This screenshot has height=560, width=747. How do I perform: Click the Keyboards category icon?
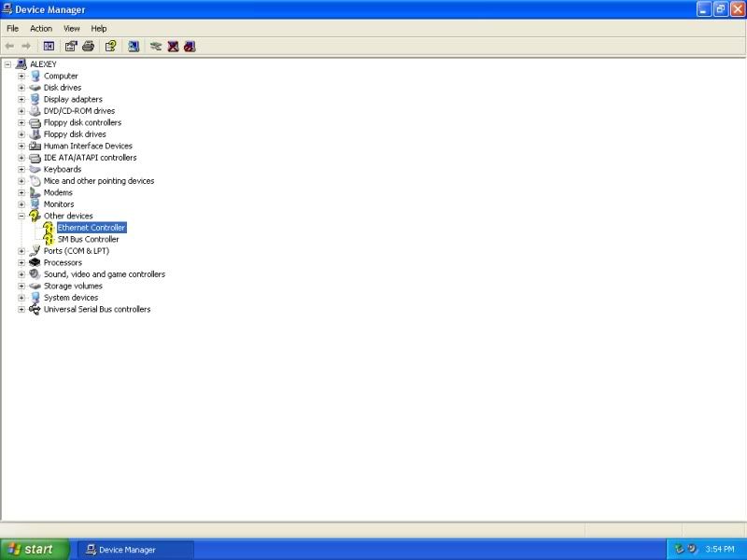pyautogui.click(x=35, y=169)
